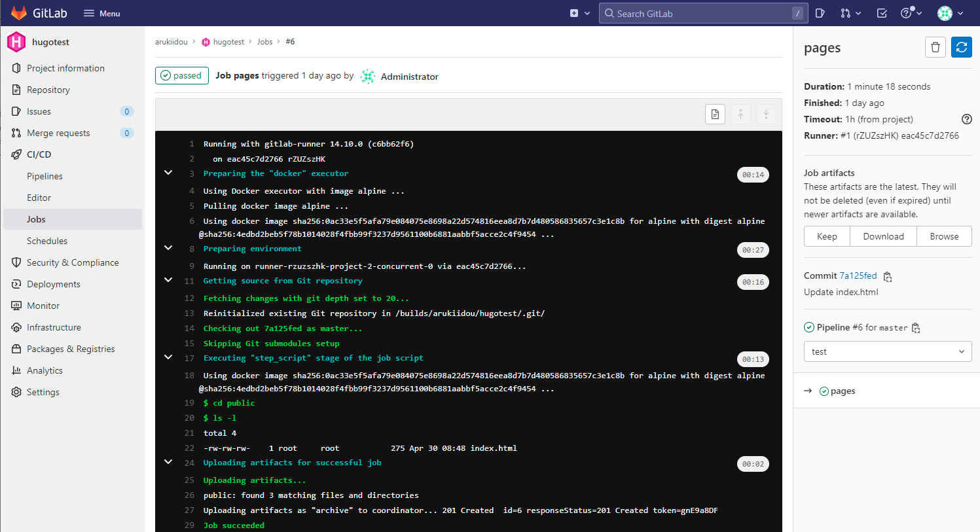Open commit 7a125fed link
The width and height of the screenshot is (980, 532).
[x=858, y=275]
